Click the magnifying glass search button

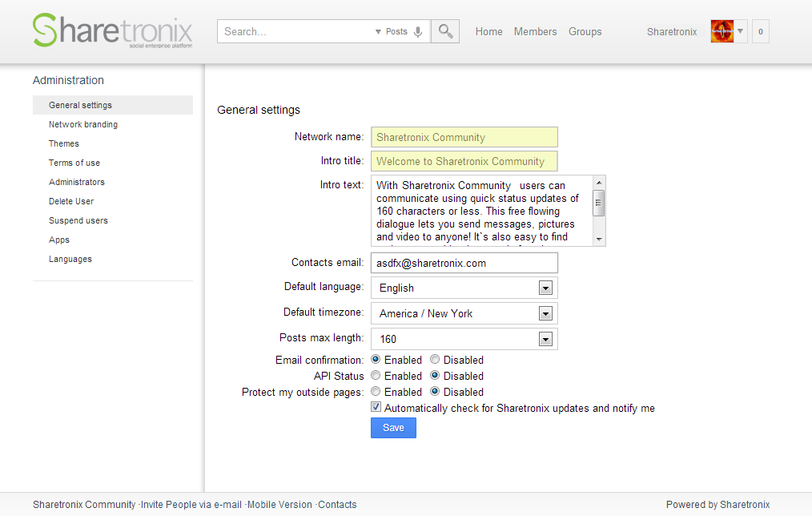(x=445, y=31)
